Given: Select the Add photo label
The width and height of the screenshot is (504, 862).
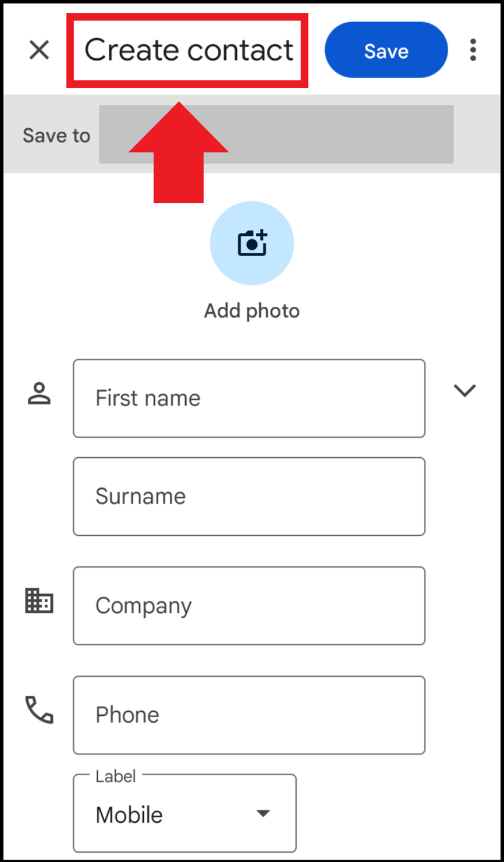Looking at the screenshot, I should pyautogui.click(x=252, y=311).
